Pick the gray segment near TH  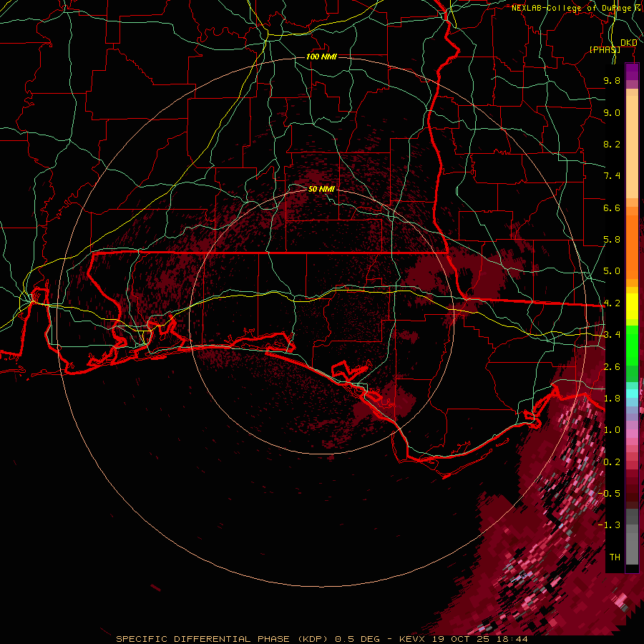tap(632, 548)
